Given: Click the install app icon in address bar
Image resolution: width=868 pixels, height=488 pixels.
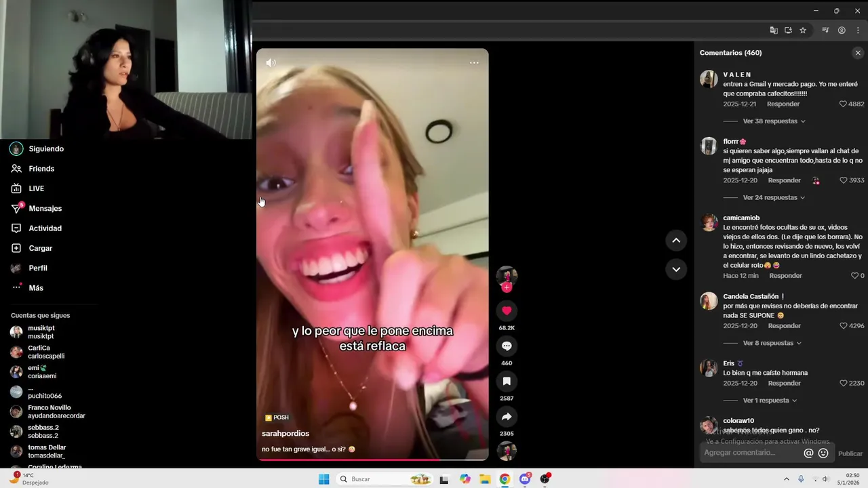Looking at the screenshot, I should click(788, 30).
